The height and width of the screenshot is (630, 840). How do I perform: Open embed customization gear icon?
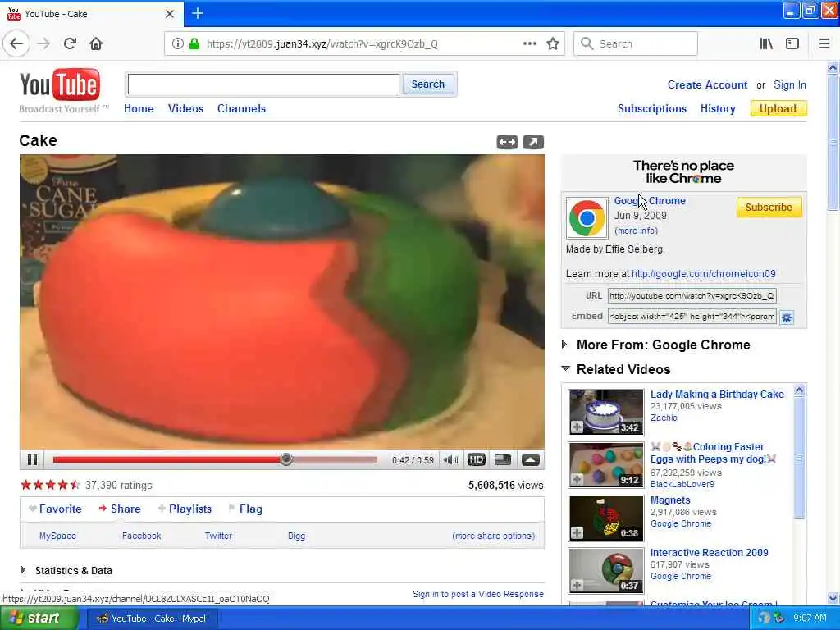pyautogui.click(x=787, y=317)
